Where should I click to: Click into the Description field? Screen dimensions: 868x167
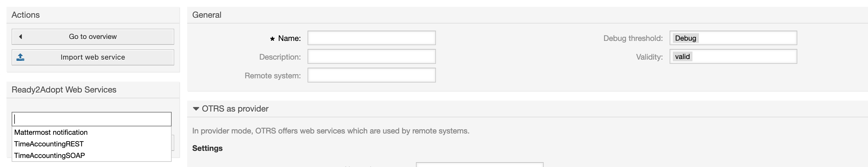click(371, 56)
